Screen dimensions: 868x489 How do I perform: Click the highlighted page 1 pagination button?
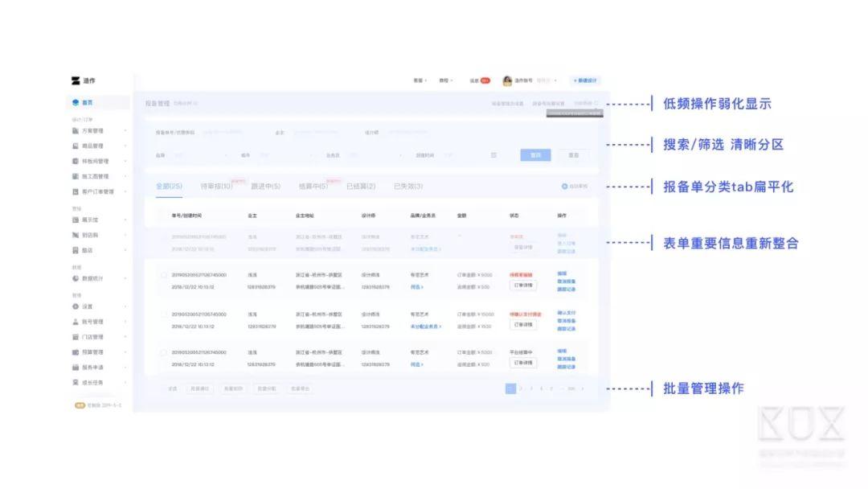510,388
